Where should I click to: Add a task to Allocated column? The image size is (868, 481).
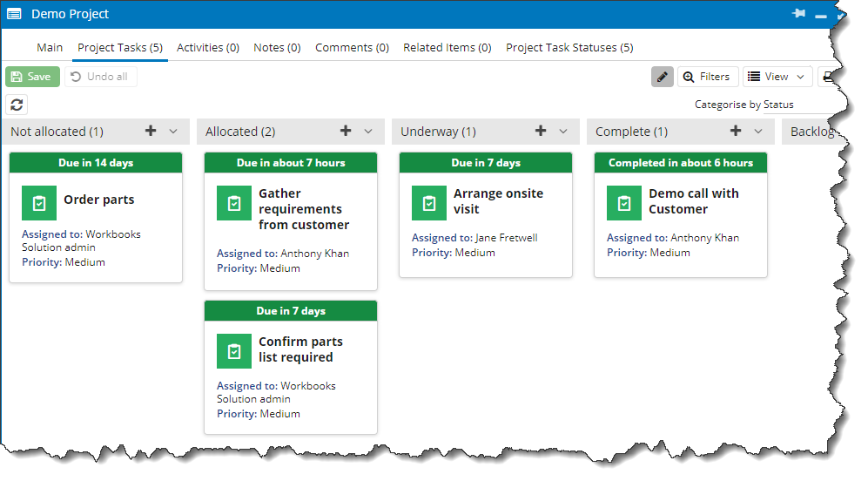pos(346,131)
